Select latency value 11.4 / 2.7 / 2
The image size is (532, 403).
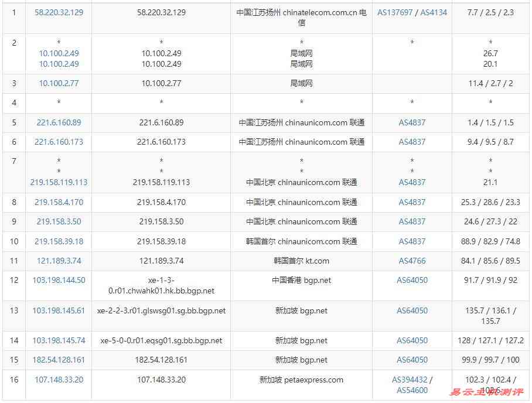click(x=490, y=83)
